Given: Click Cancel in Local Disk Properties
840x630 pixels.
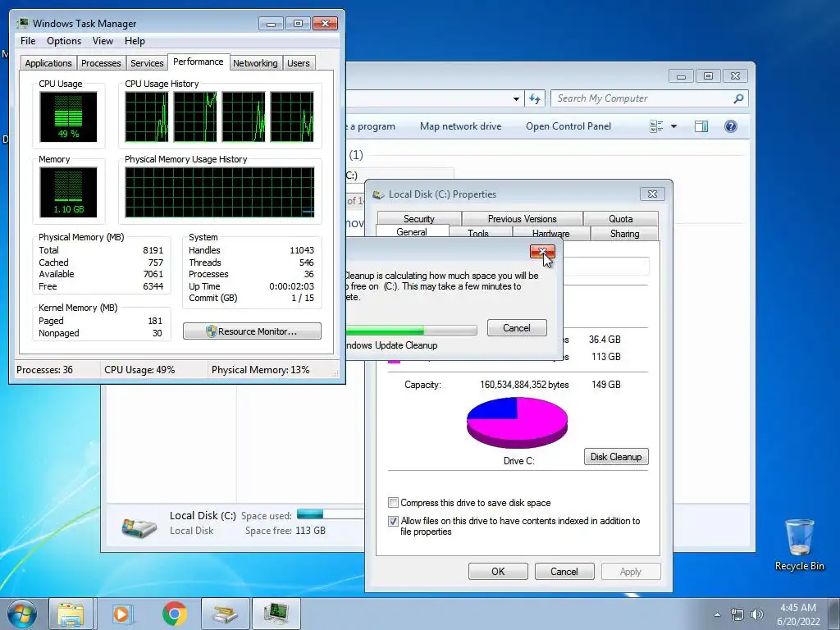Looking at the screenshot, I should (x=564, y=572).
